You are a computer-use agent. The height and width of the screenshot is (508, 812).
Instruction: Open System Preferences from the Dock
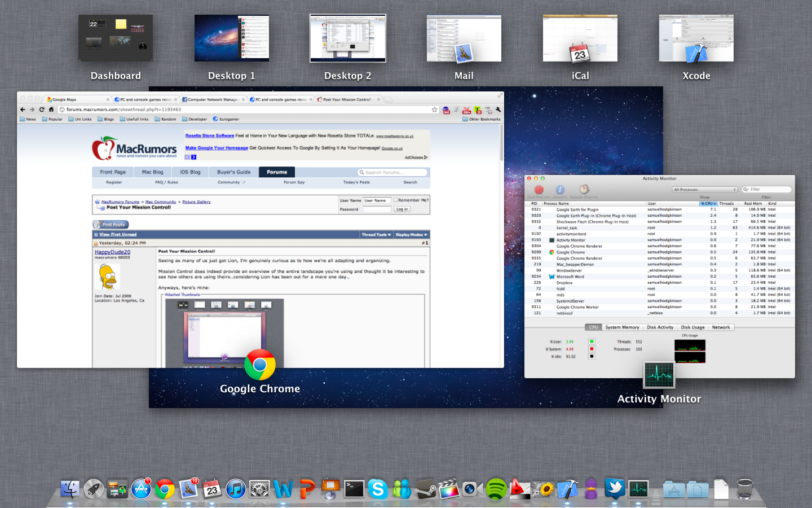(x=259, y=489)
